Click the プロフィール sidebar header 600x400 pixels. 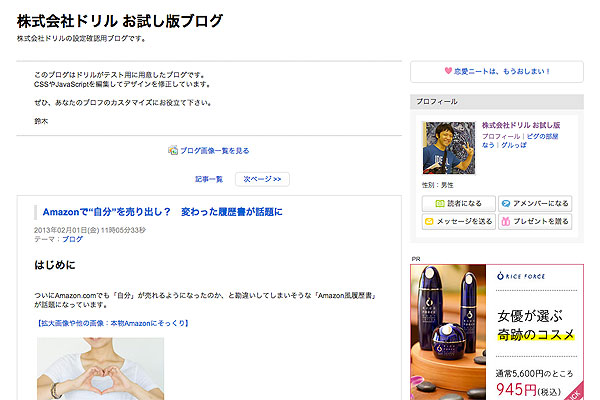[x=497, y=101]
